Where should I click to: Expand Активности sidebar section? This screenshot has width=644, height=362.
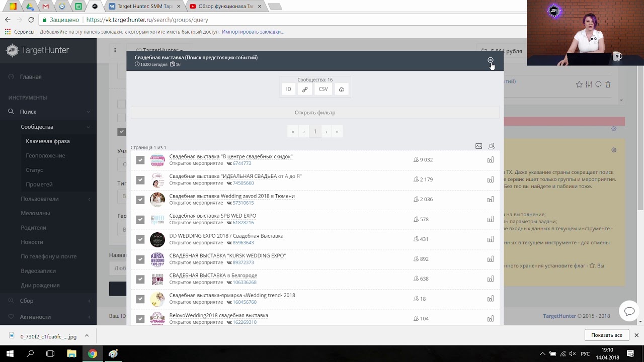coord(48,317)
